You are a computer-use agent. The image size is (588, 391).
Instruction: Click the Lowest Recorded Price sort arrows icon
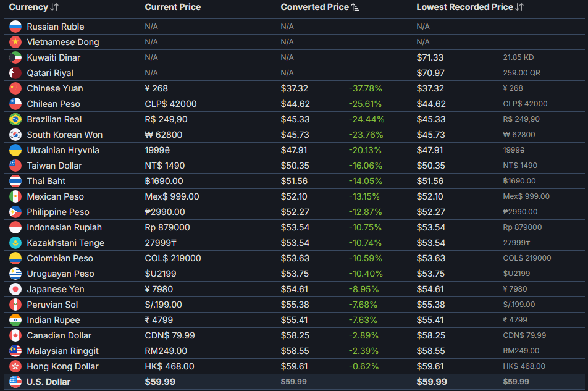tap(519, 7)
